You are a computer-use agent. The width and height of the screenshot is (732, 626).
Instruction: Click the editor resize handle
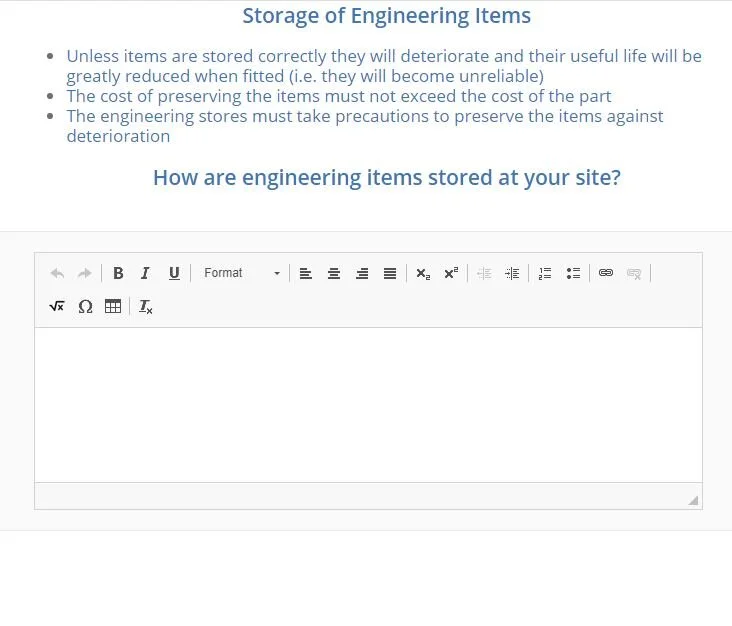[693, 500]
